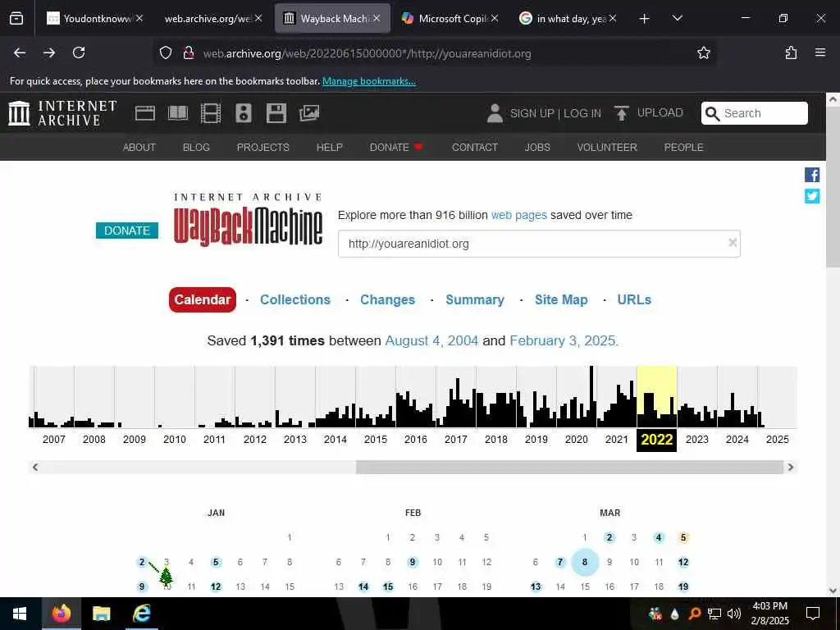
Task: Open Firefox application menu
Action: click(820, 52)
